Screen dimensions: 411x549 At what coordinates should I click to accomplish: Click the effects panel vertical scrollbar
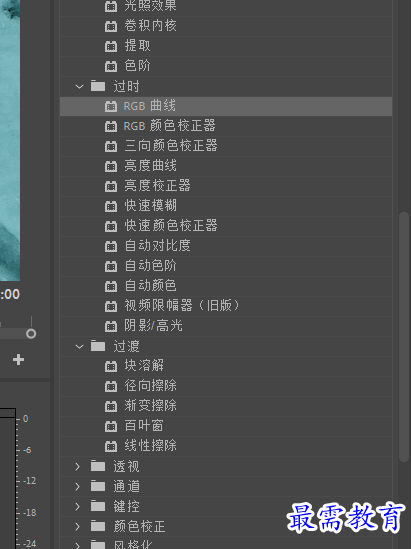coord(404,337)
